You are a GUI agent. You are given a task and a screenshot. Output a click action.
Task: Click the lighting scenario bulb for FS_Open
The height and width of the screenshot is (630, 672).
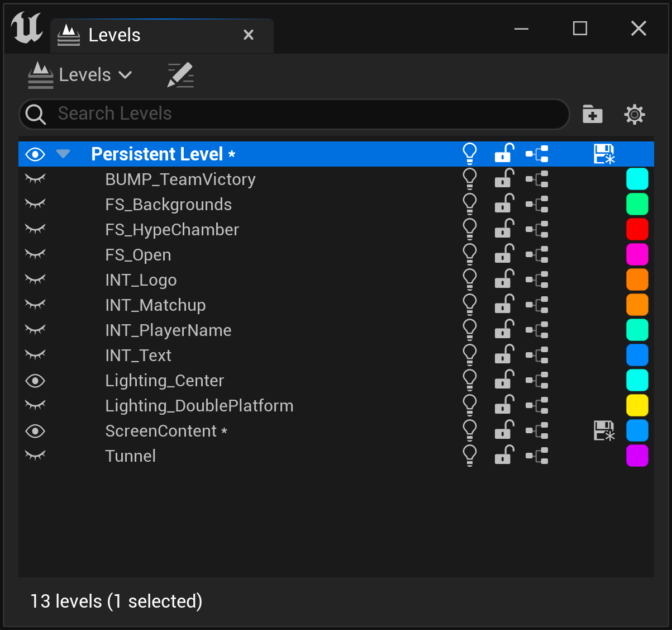[x=470, y=254]
